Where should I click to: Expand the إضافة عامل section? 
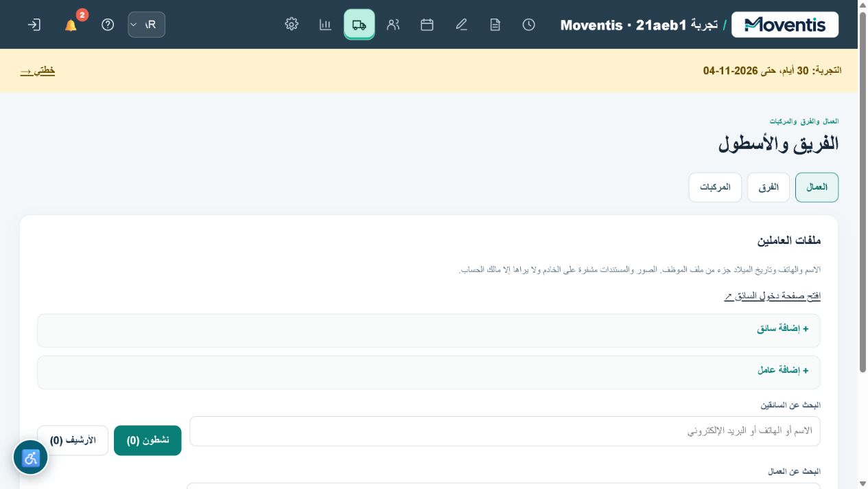(x=429, y=372)
